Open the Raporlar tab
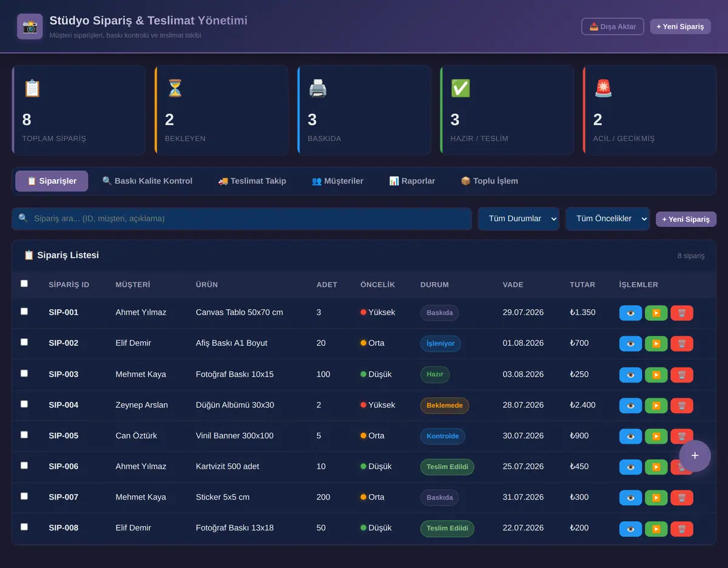The width and height of the screenshot is (728, 568). point(412,181)
